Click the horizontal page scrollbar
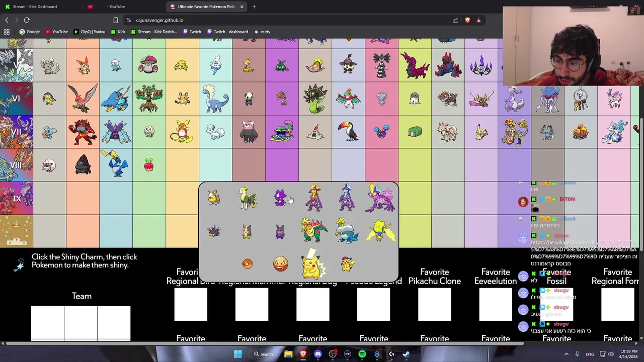Screen dimensions: 644x362 click(264, 343)
